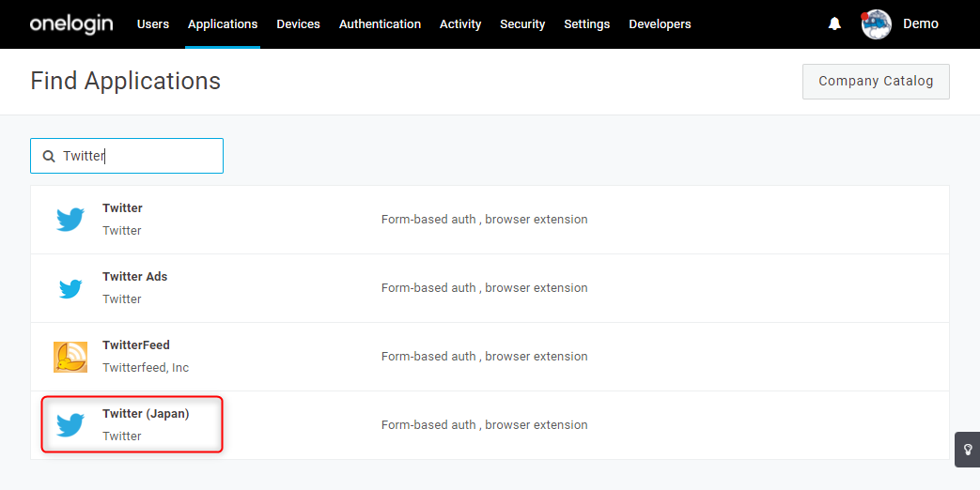
Task: Select the Twitter app title
Action: point(122,207)
